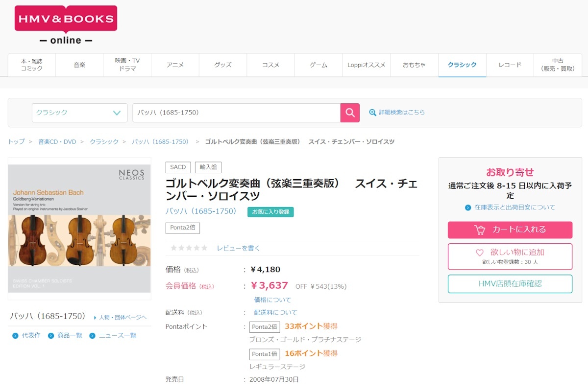Open the レコード tab
Viewport: 588px width, 392px height.
pos(510,65)
